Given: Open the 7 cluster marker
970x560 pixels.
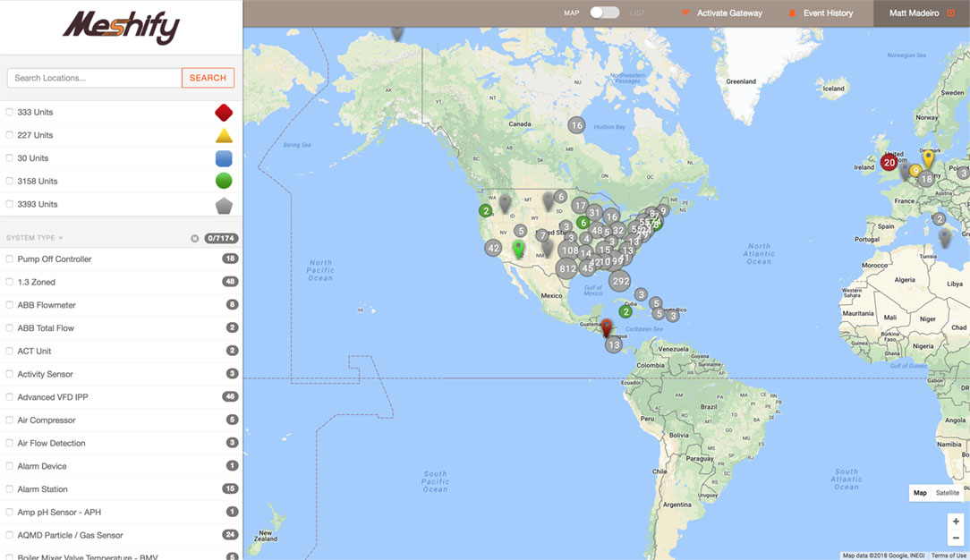Looking at the screenshot, I should tap(542, 235).
